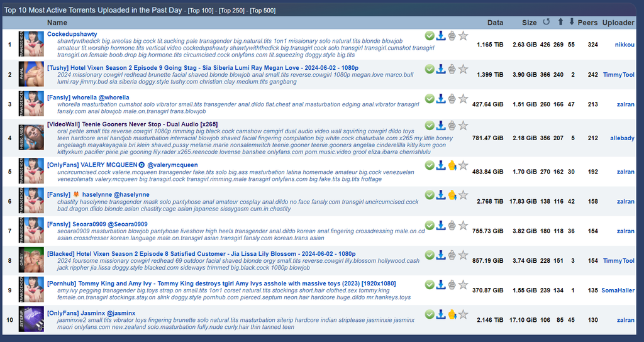Click the green checkmark icon in row 2
644x342 pixels.
tap(430, 69)
